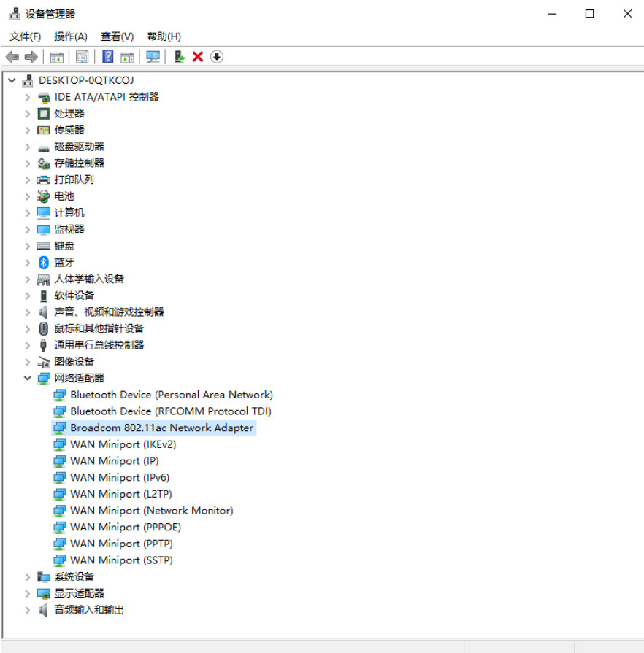
Task: Expand the 网络适配器 category
Action: 28,378
